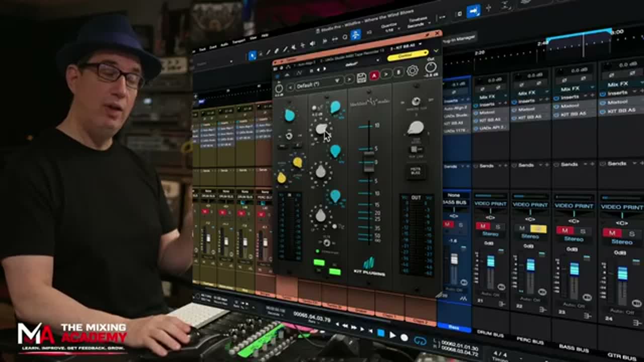Click the yellow Control button in the plugin header

(x=408, y=55)
